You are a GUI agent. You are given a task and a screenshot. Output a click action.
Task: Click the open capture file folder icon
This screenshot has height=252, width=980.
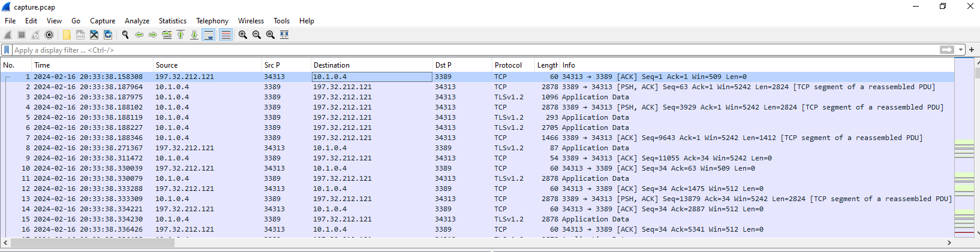point(67,35)
